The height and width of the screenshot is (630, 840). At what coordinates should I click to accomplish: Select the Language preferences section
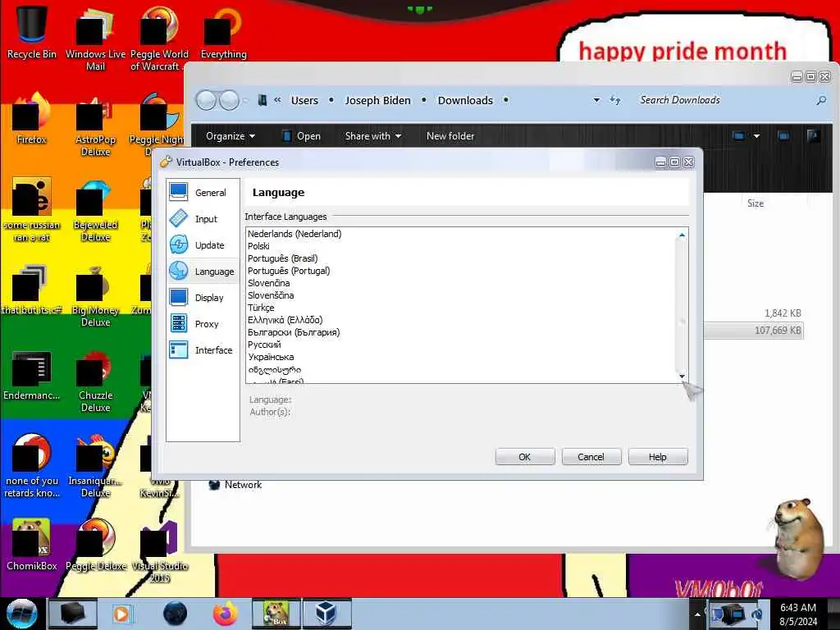(203, 271)
